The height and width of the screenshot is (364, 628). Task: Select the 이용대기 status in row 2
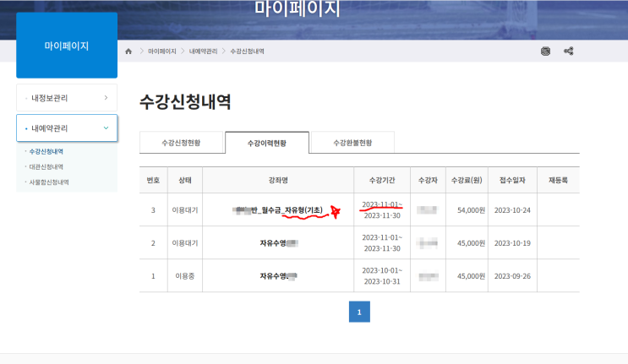tap(185, 242)
